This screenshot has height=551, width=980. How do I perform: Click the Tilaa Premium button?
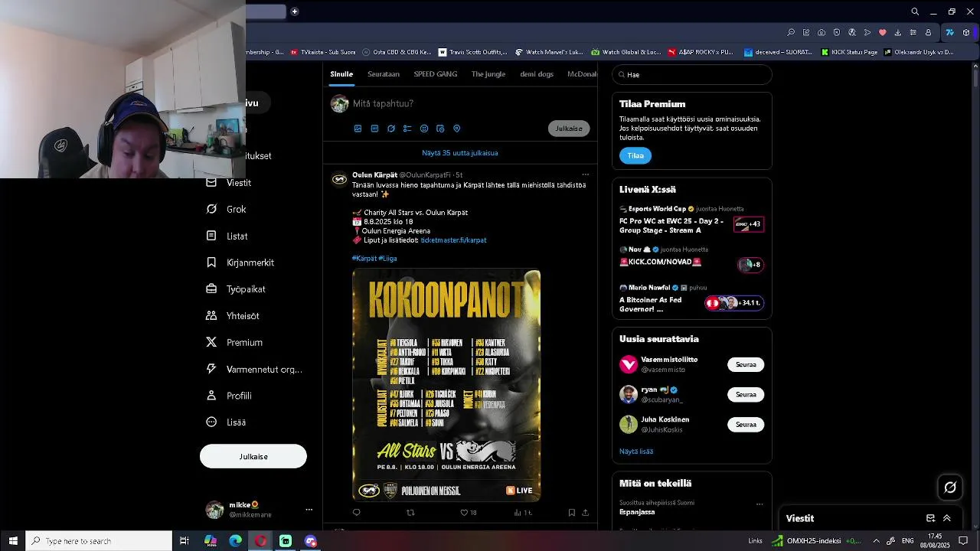coord(635,155)
